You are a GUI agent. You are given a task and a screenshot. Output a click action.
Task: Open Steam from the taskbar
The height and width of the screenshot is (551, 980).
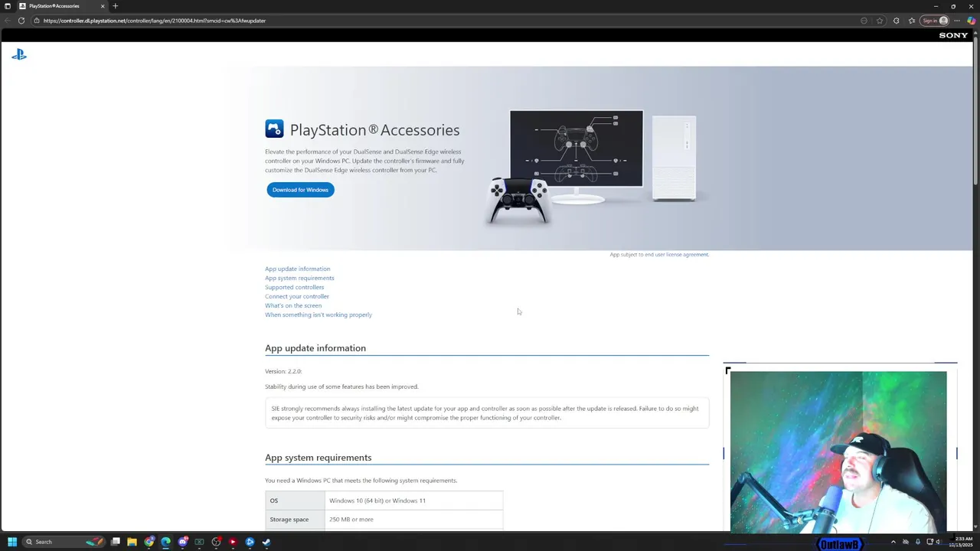tap(266, 542)
